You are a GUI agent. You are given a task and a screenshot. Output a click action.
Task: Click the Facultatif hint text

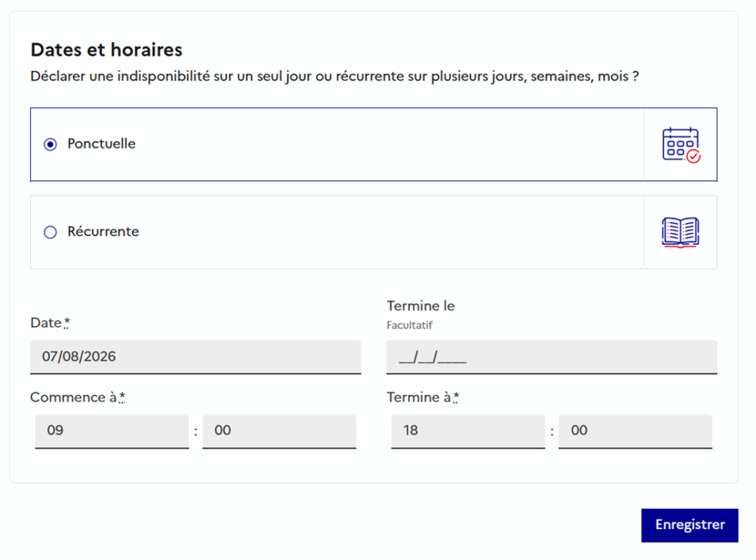pyautogui.click(x=409, y=325)
